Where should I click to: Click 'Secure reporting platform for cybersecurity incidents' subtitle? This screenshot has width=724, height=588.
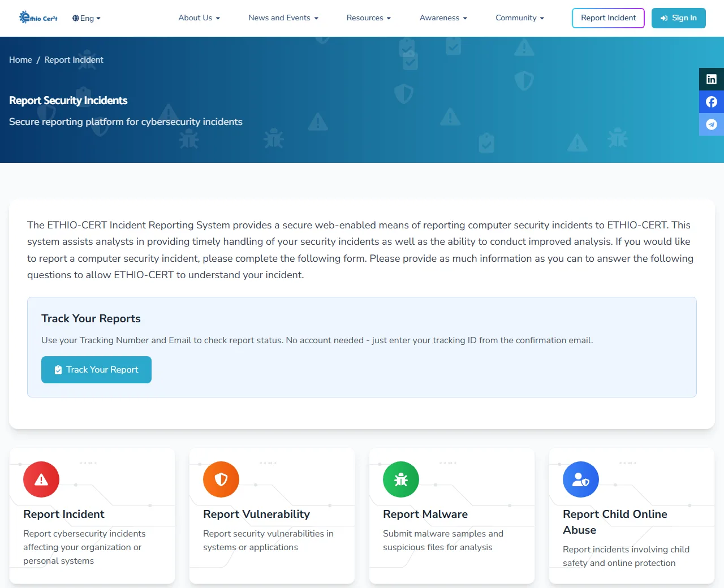pos(126,122)
